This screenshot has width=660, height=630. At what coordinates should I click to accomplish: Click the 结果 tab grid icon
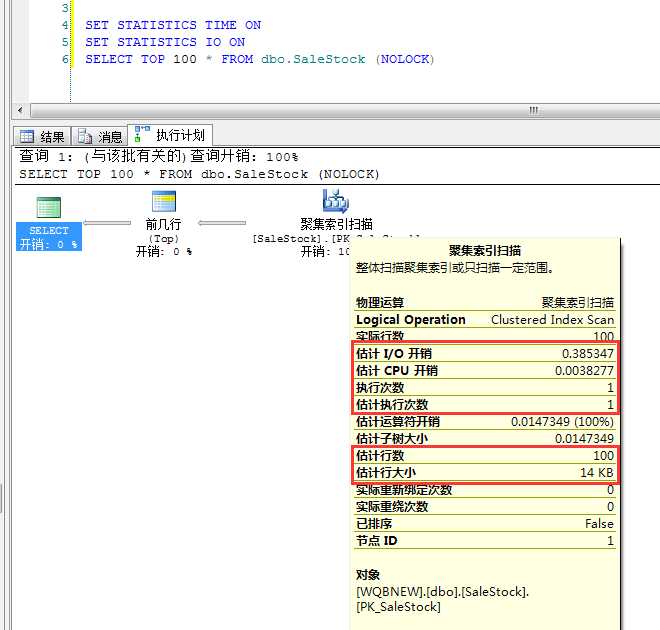[x=27, y=136]
